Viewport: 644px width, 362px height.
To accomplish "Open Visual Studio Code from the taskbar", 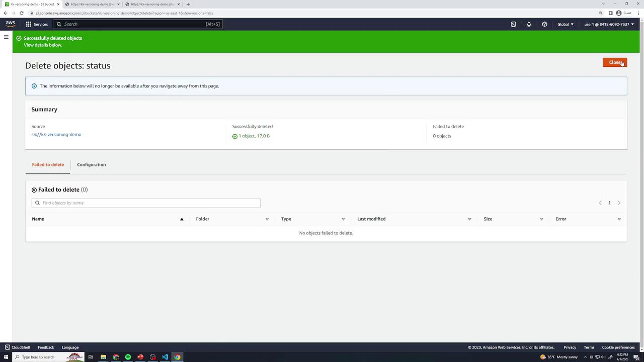I will [x=165, y=357].
